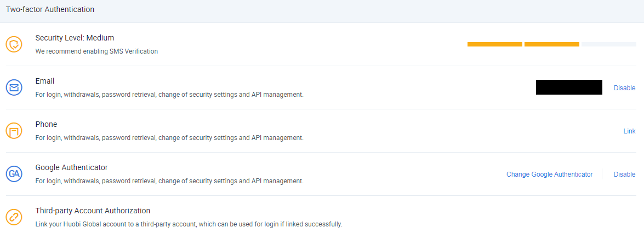Image resolution: width=644 pixels, height=233 pixels.
Task: Click the Two-factor Authentication header
Action: (50, 9)
